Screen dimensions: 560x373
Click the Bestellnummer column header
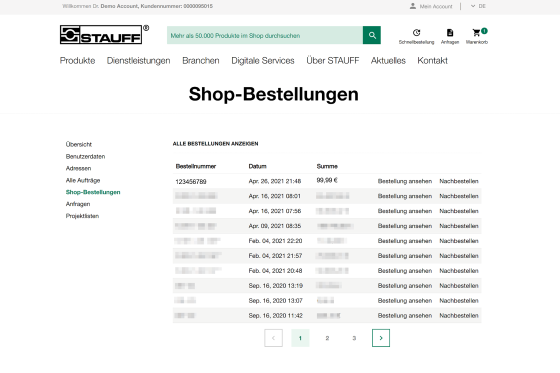pos(196,166)
